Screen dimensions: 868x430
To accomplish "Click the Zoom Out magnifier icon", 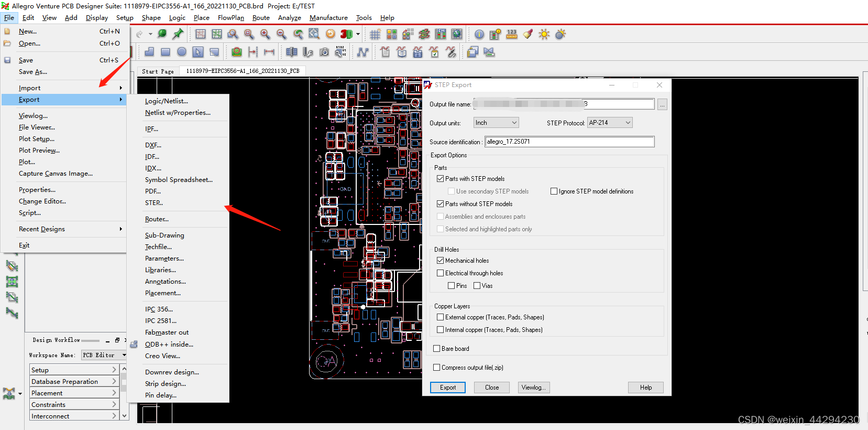I will click(x=282, y=34).
